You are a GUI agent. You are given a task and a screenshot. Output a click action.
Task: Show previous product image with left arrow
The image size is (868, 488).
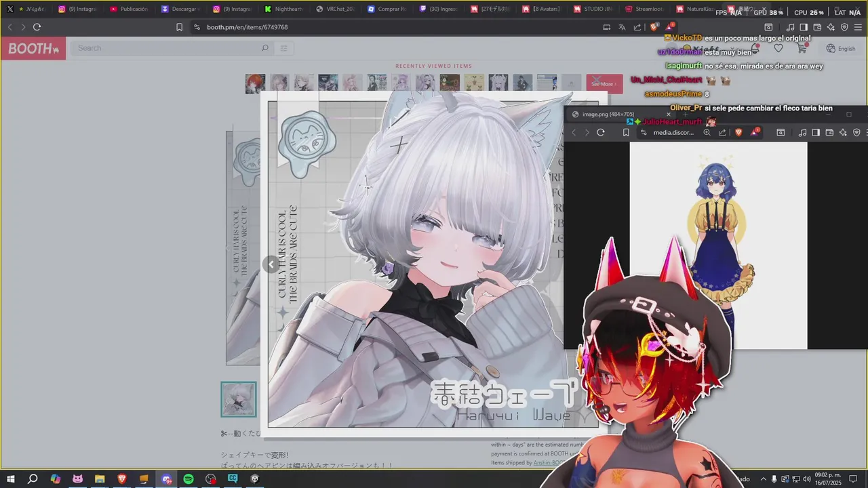point(271,264)
